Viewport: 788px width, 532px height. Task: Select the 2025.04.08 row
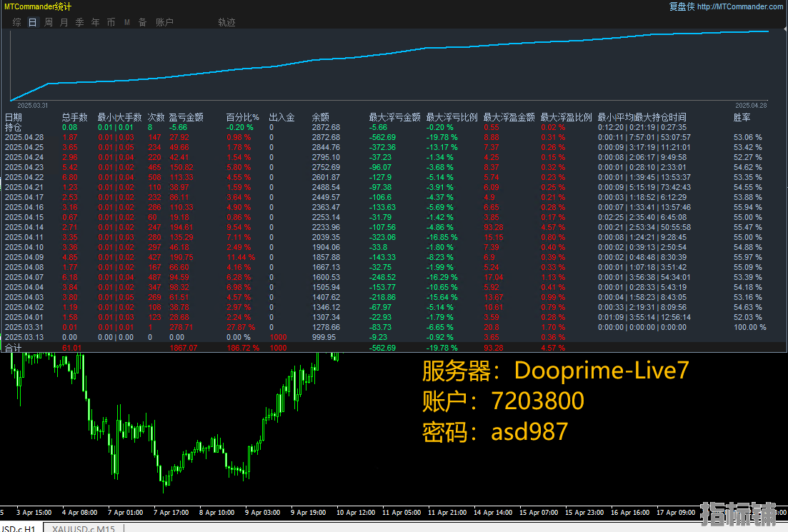pos(394,267)
